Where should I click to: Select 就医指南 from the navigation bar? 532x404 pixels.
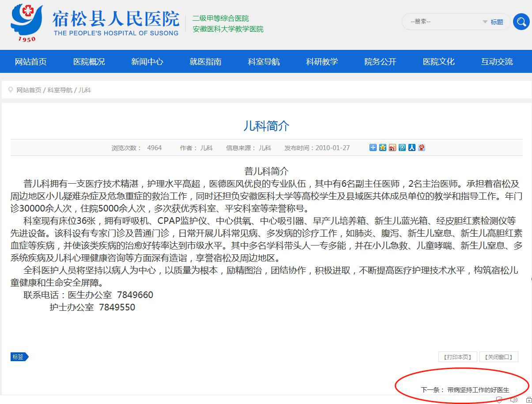205,62
